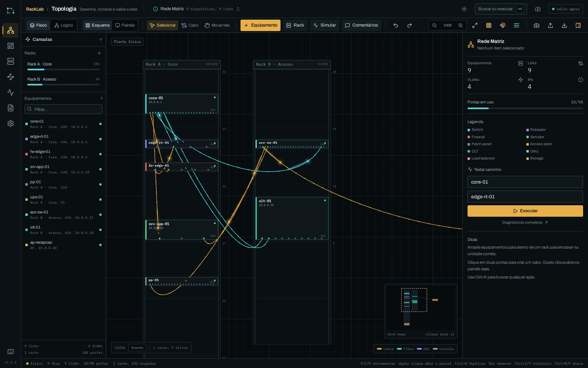Click the fit-to-screen expand icon
This screenshot has height=368, width=588.
[x=475, y=25]
